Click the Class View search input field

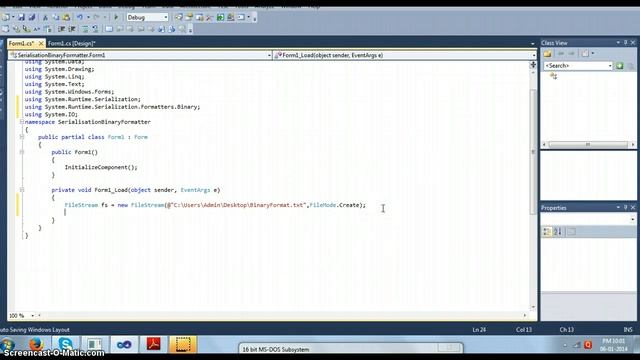tap(578, 66)
